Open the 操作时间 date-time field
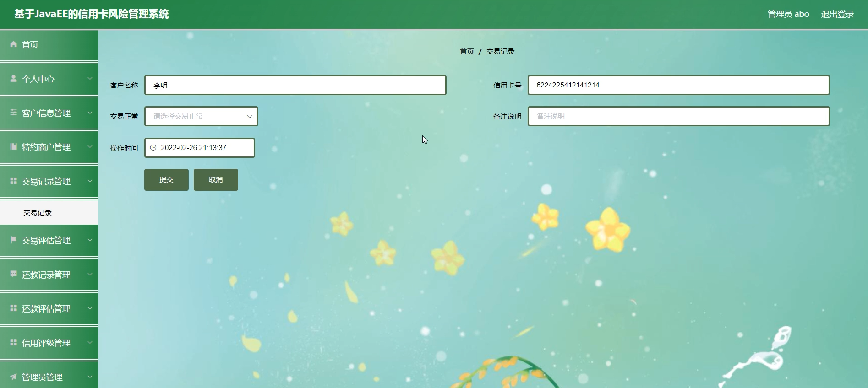 [200, 148]
